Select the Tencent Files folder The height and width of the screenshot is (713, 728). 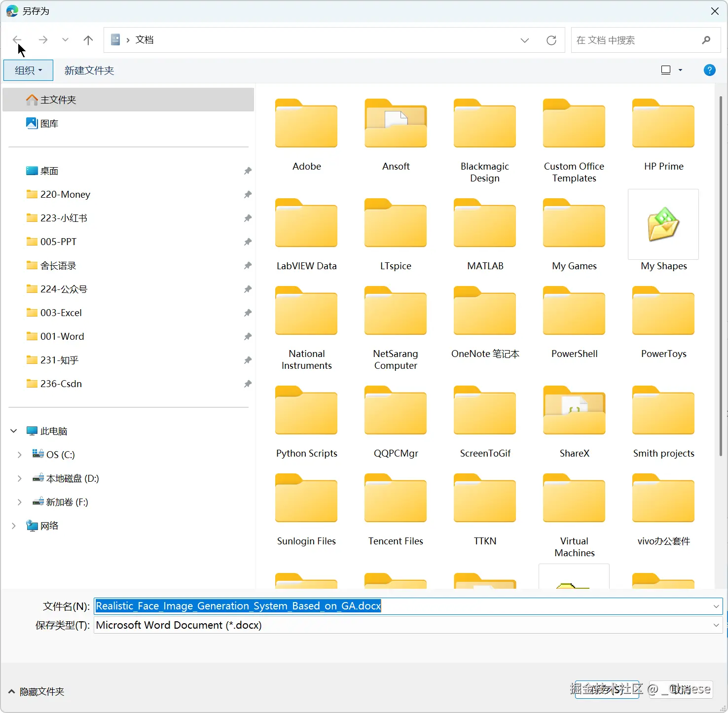(396, 509)
